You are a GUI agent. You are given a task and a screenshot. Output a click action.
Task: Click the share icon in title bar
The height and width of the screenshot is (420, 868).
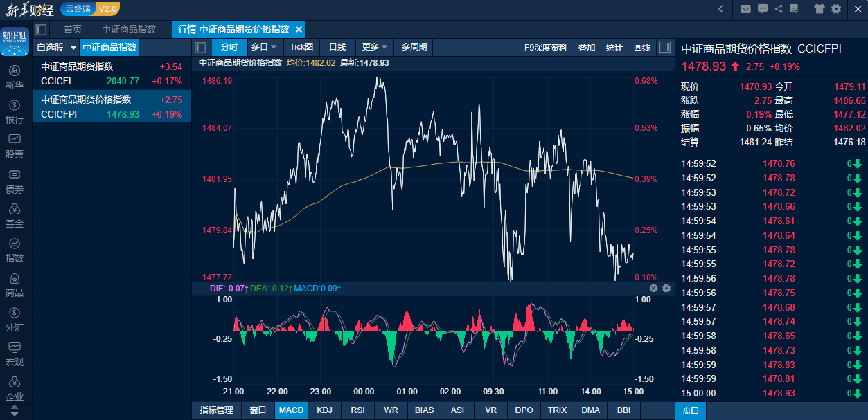779,9
